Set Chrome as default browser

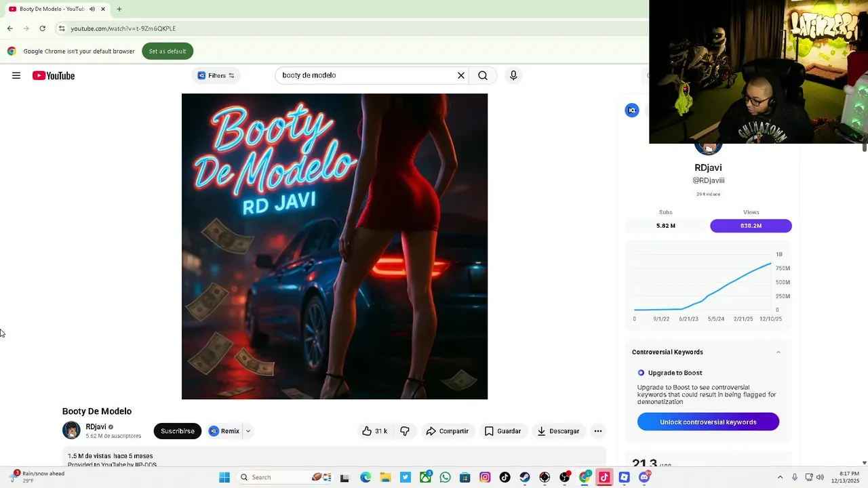click(167, 52)
